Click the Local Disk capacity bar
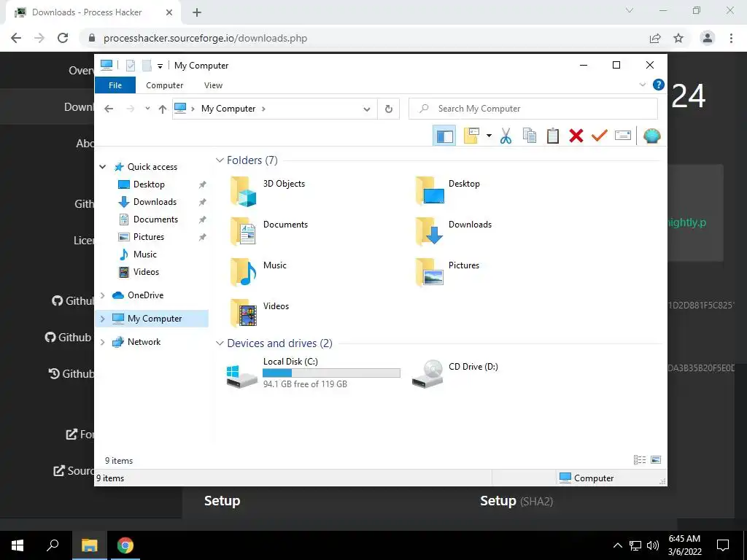 (x=332, y=373)
